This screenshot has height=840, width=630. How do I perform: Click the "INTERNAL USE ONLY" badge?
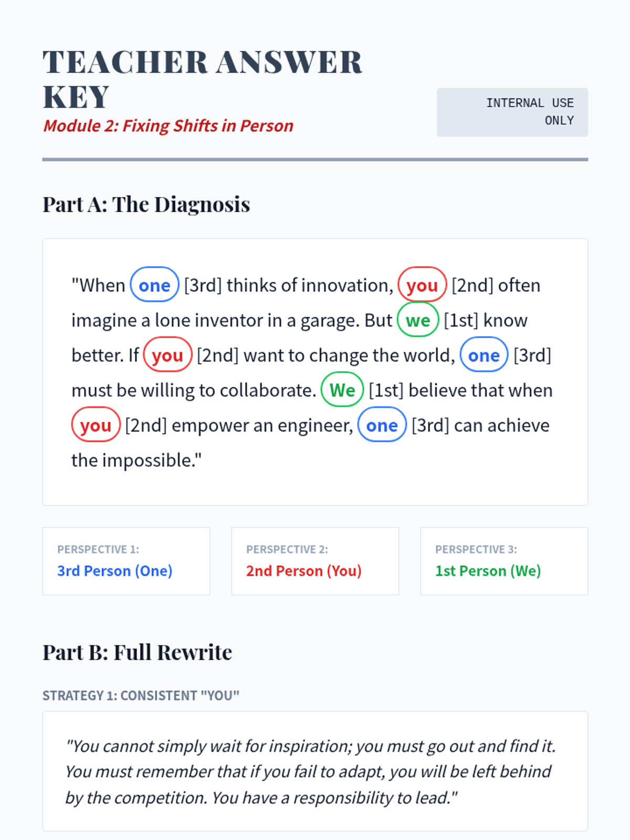pos(512,112)
